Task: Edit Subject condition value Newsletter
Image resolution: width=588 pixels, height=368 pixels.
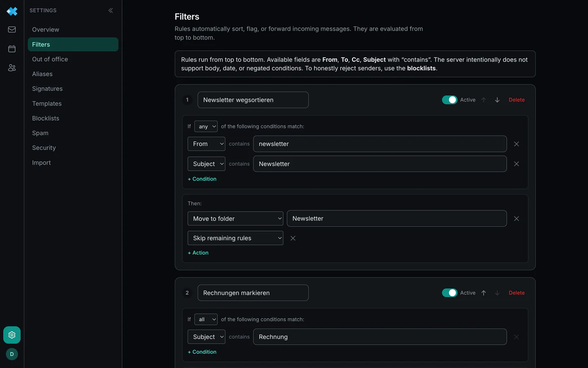Action: click(x=380, y=164)
